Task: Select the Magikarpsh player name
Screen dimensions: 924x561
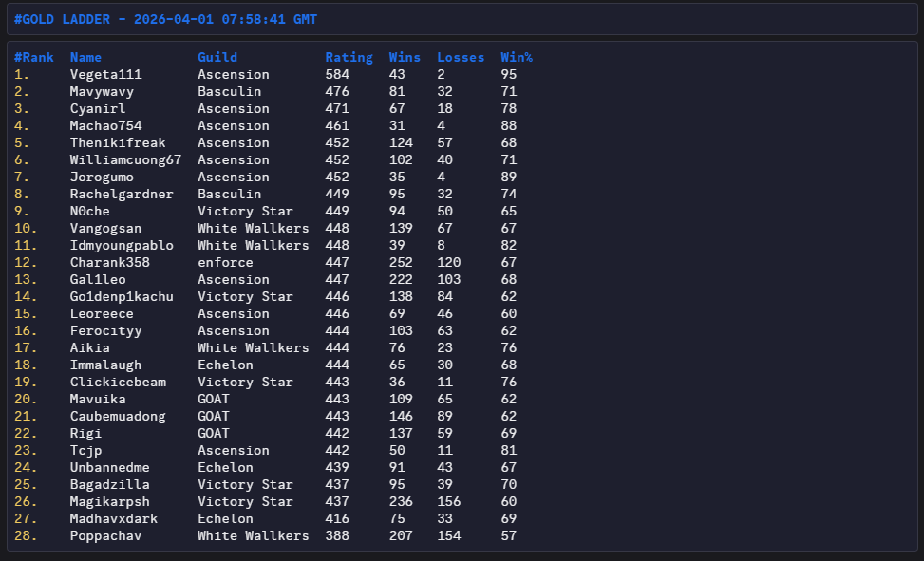Action: coord(109,501)
